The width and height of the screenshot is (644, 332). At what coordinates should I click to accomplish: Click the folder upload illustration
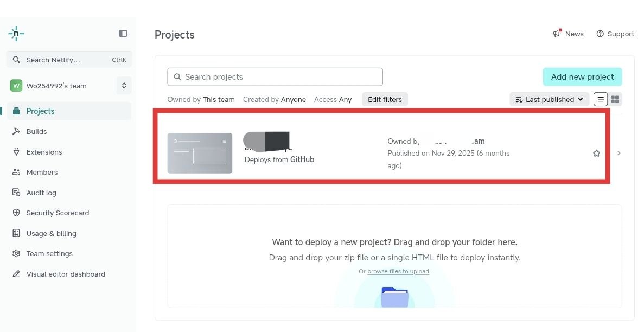click(394, 297)
